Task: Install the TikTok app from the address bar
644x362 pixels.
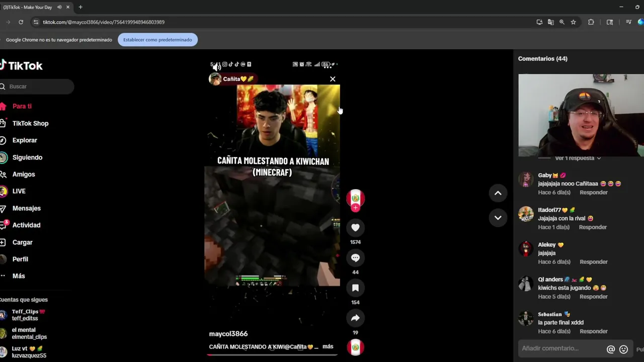Action: click(x=539, y=22)
